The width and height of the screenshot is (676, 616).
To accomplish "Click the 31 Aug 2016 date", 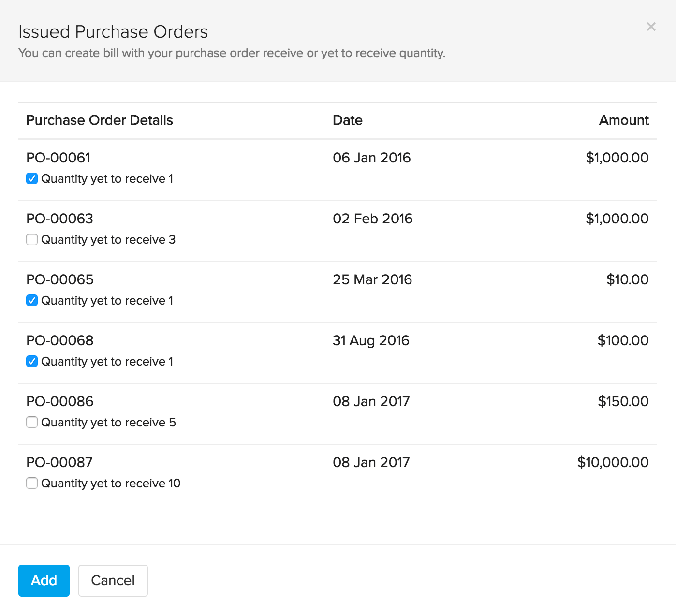I will (370, 340).
